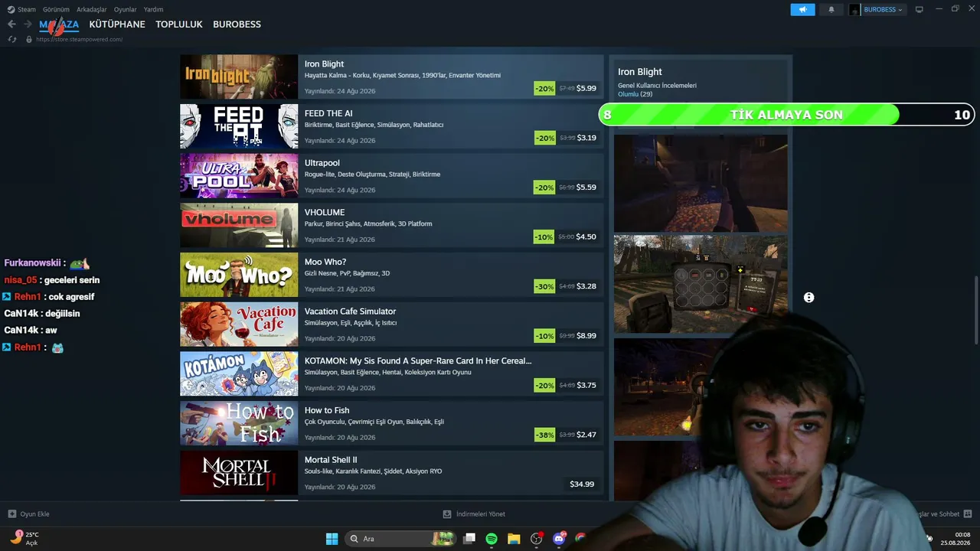Click the VHOLUME capsule image
Screen dimensions: 980x551
[x=239, y=225]
